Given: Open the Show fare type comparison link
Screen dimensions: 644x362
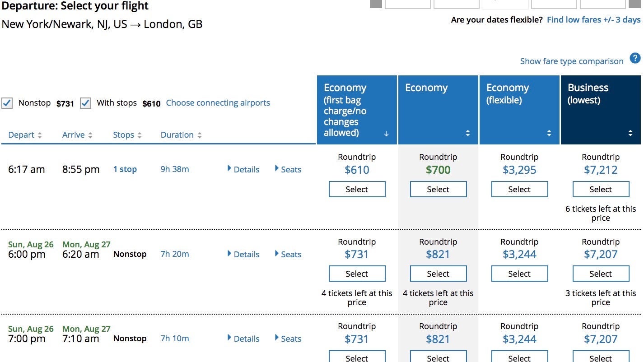Looking at the screenshot, I should (x=571, y=61).
